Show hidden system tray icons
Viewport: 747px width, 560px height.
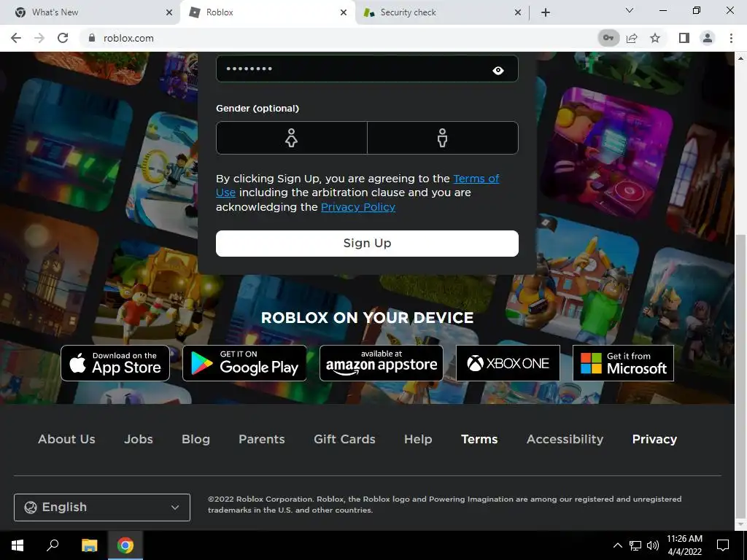click(617, 545)
